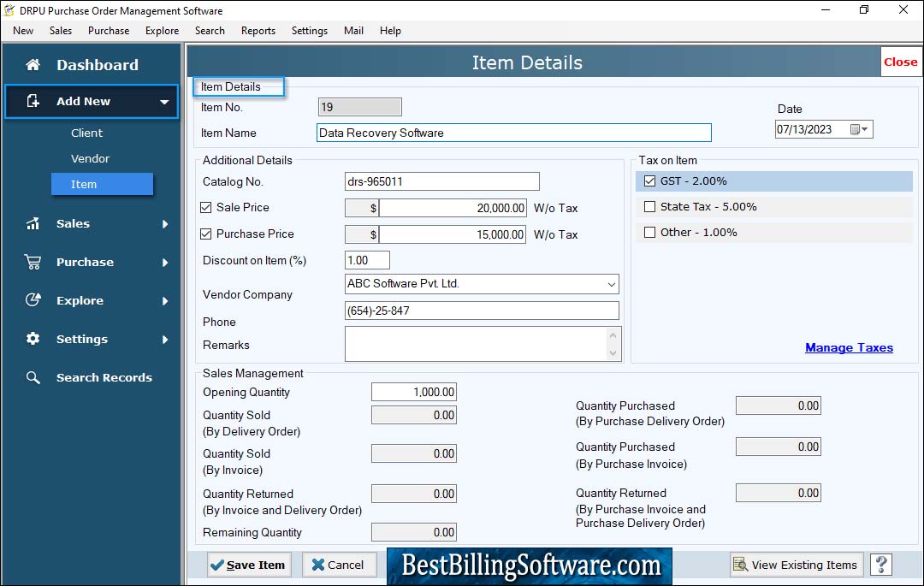Click the Add New document icon
Screen dimensions: 924x586
click(x=33, y=101)
